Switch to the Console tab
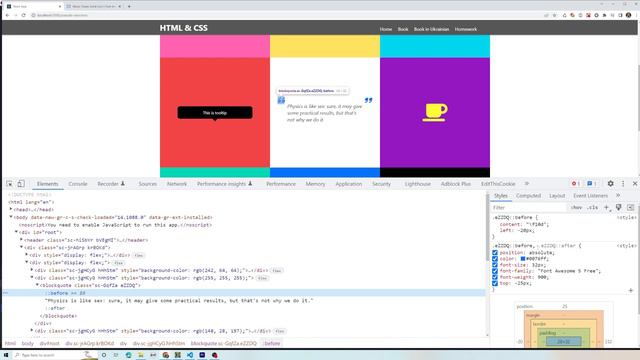This screenshot has height=360, width=640. click(x=78, y=184)
